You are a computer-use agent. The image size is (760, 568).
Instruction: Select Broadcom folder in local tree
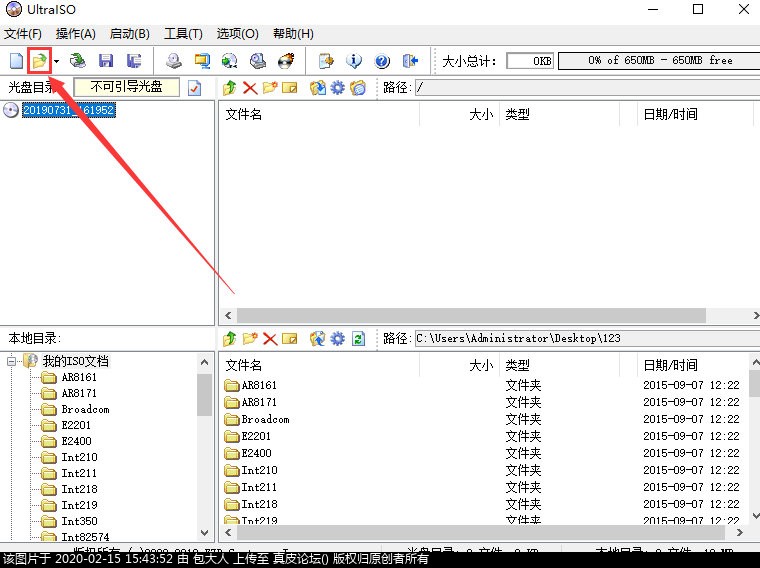click(85, 409)
